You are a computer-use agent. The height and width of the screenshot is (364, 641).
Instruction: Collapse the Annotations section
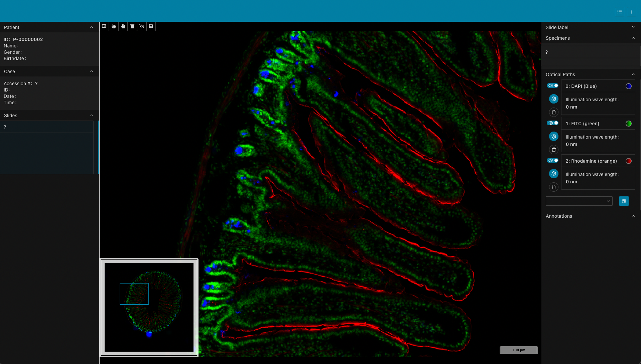(x=633, y=216)
